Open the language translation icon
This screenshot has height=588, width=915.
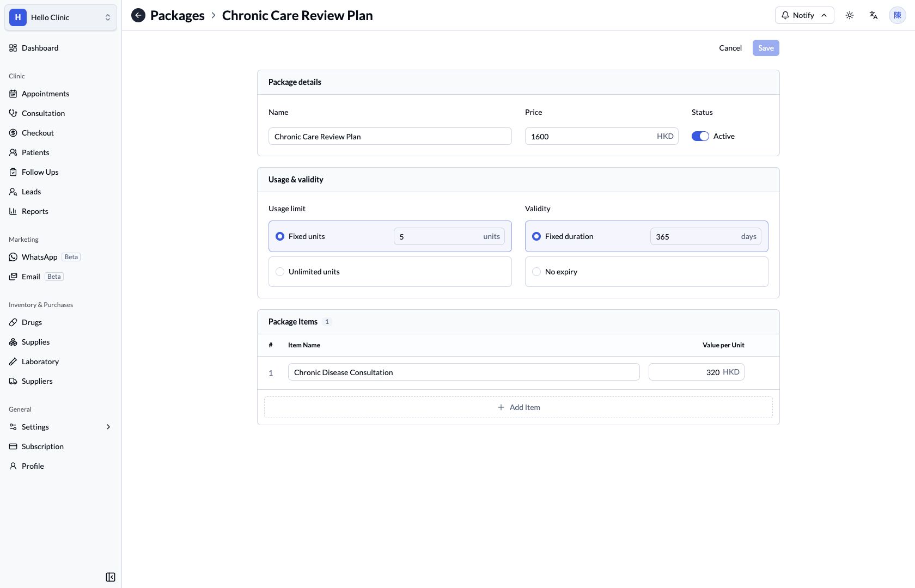point(874,15)
